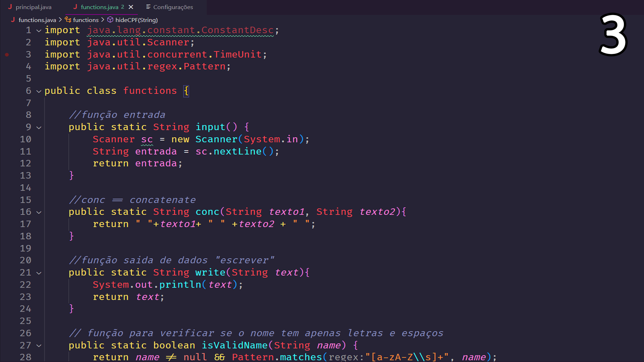Fold the isValidName method at line 27
The image size is (644, 362).
click(x=39, y=346)
